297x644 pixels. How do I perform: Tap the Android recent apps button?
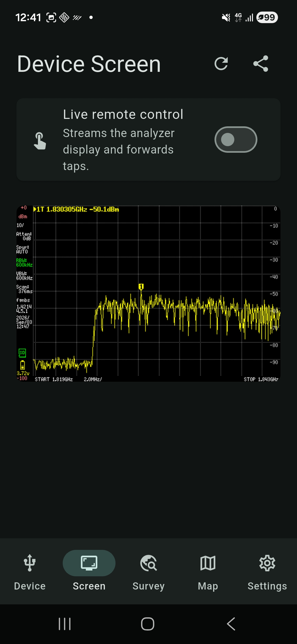[65, 624]
